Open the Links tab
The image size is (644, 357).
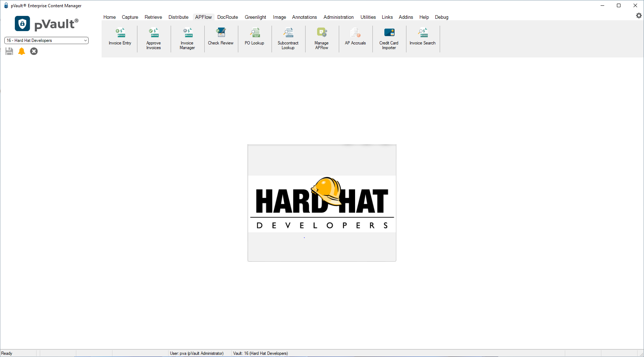(x=387, y=17)
